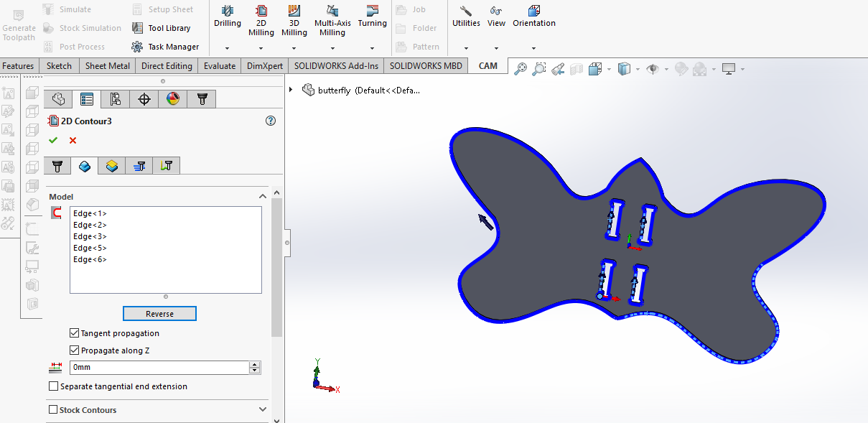This screenshot has height=423, width=868.
Task: Select the Passes page tab icon
Action: 139,166
